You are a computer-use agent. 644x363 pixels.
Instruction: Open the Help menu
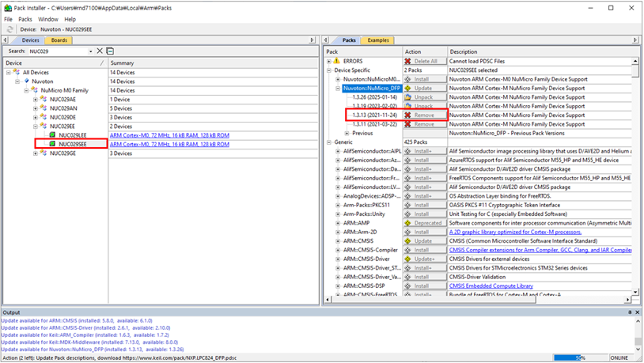[70, 19]
